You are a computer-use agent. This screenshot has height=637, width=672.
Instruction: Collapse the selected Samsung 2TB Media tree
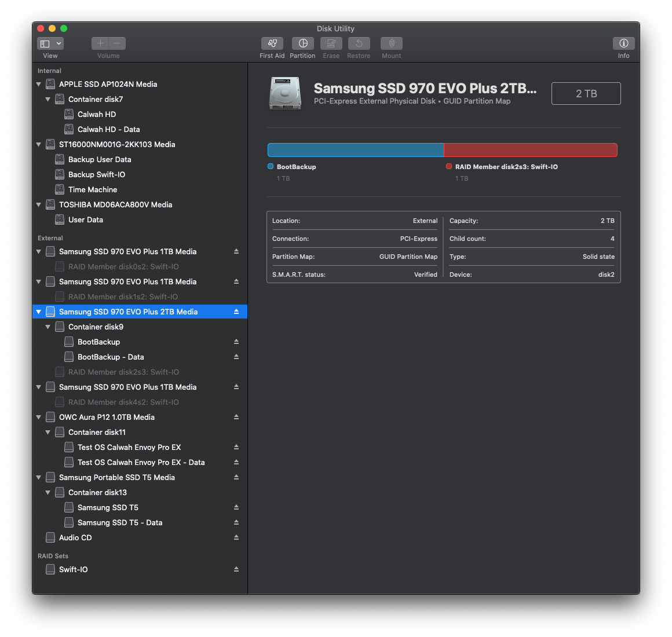39,312
